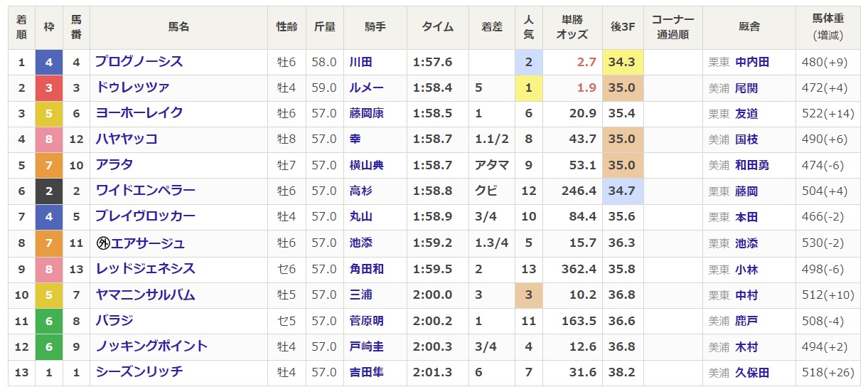Open horse page for プログノーシス

(139, 62)
